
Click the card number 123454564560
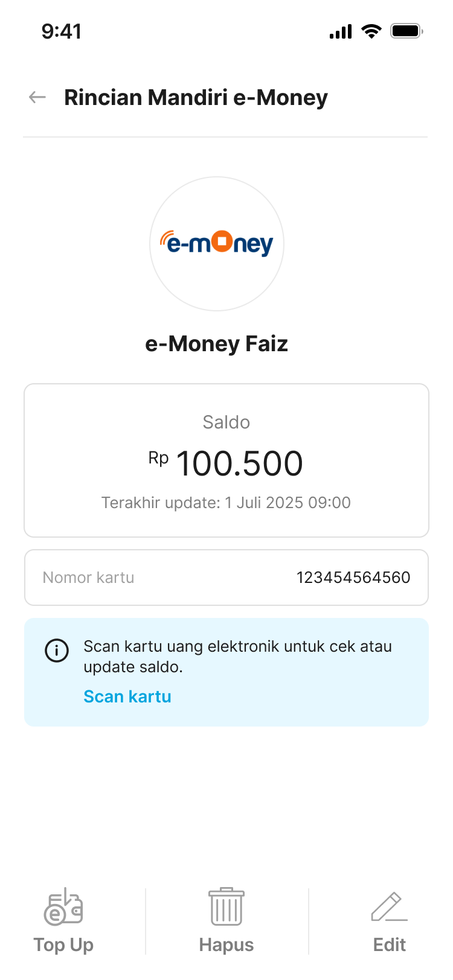[x=353, y=577]
